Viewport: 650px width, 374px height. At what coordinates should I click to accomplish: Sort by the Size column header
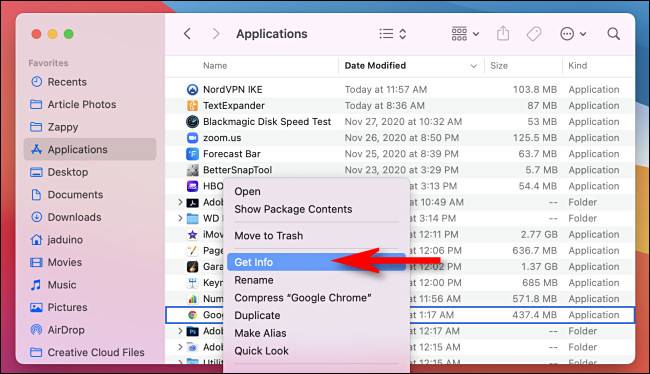[x=499, y=66]
